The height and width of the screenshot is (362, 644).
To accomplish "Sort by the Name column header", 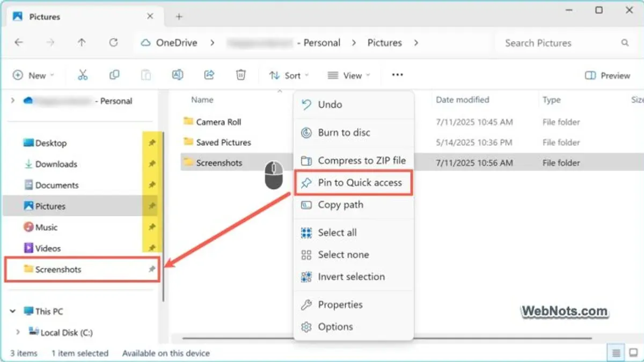I will coord(202,100).
